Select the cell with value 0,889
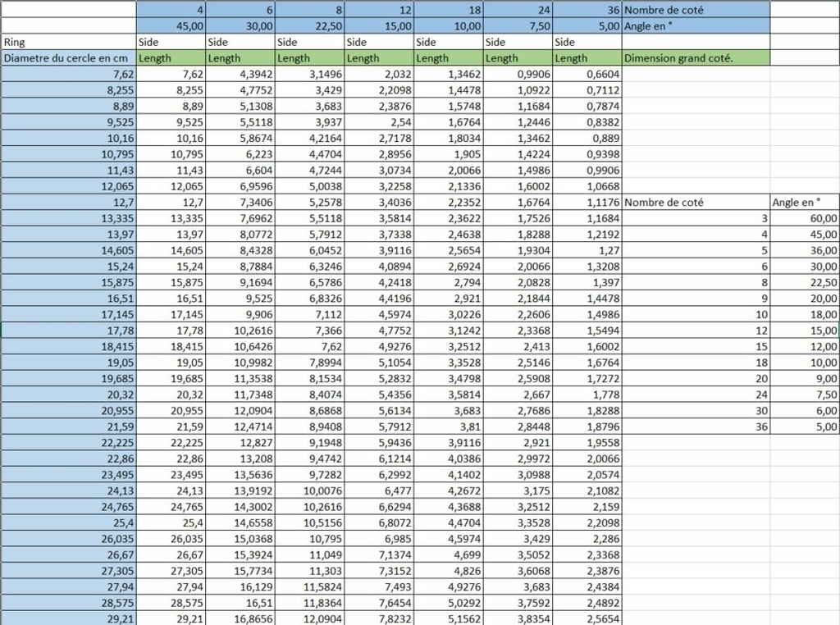This screenshot has height=625, width=840. pyautogui.click(x=587, y=138)
